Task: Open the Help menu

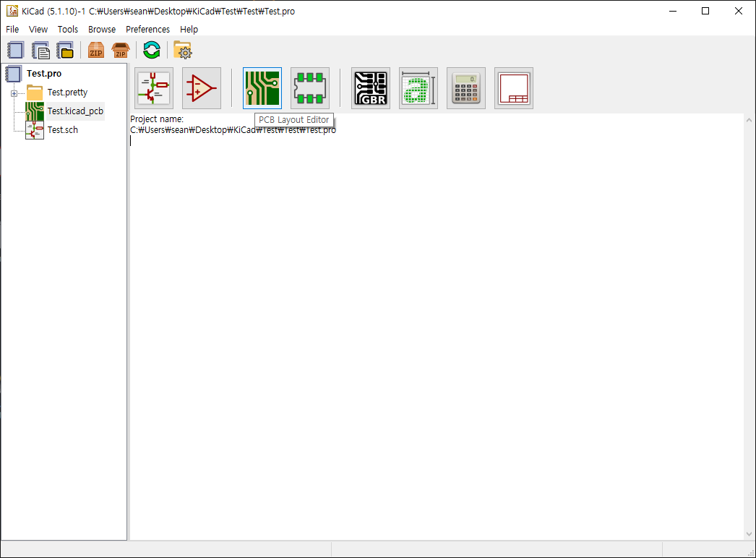Action: click(x=189, y=30)
